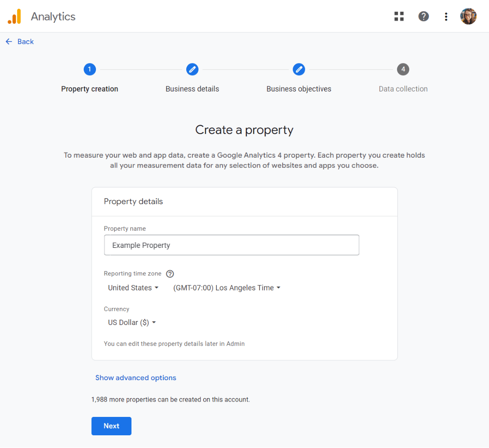Click the Back arrow icon
The width and height of the screenshot is (489, 448).
pyautogui.click(x=9, y=42)
